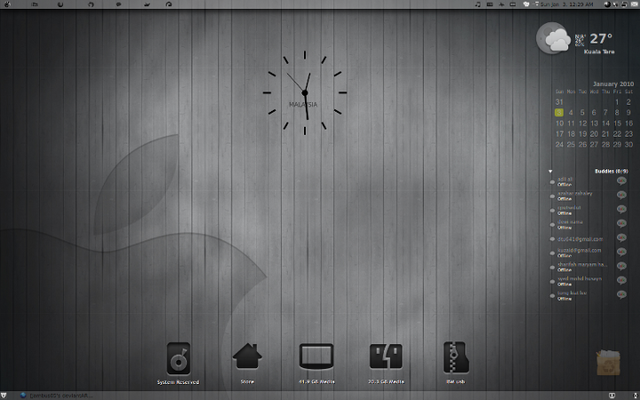This screenshot has width=640, height=400.
Task: Click the MALAYSIA analog clock widget
Action: 304,93
